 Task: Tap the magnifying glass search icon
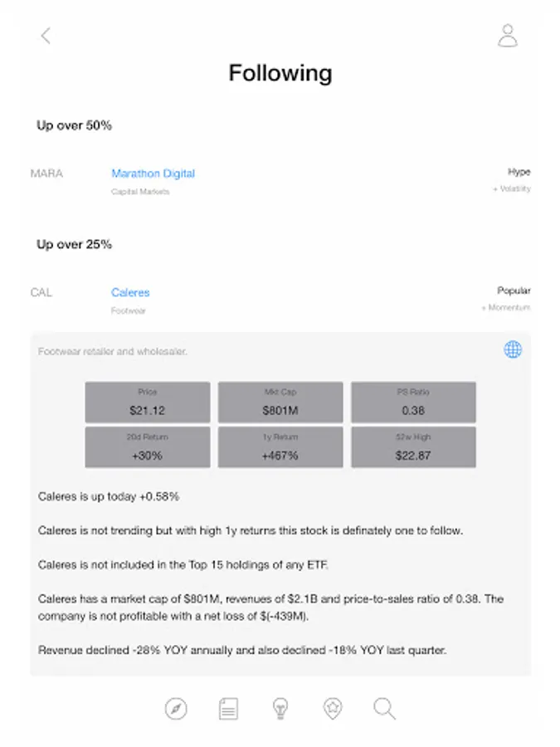(x=384, y=708)
